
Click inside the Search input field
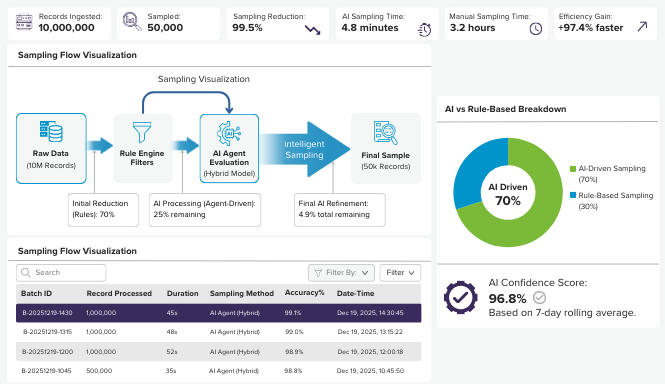[61, 273]
